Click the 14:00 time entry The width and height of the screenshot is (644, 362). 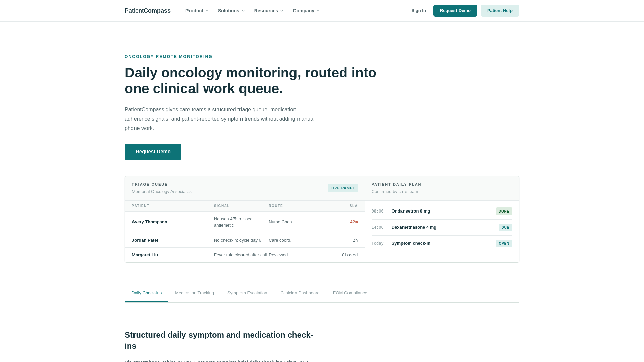pyautogui.click(x=377, y=227)
